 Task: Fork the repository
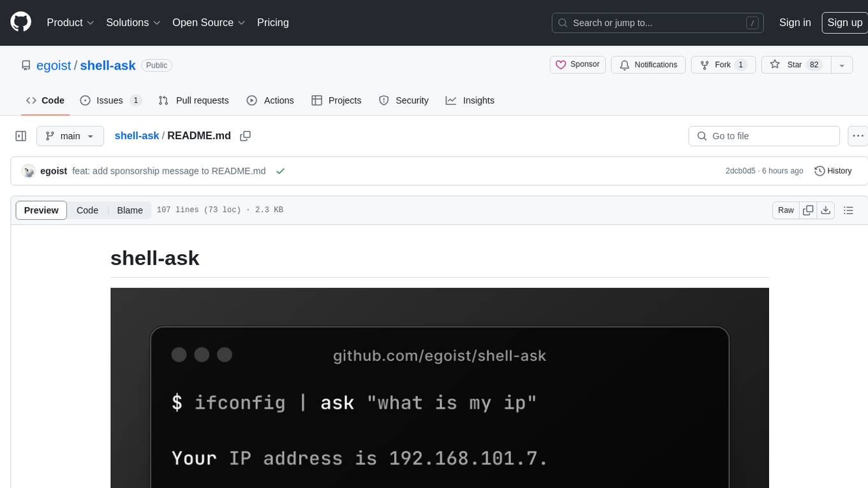(724, 65)
